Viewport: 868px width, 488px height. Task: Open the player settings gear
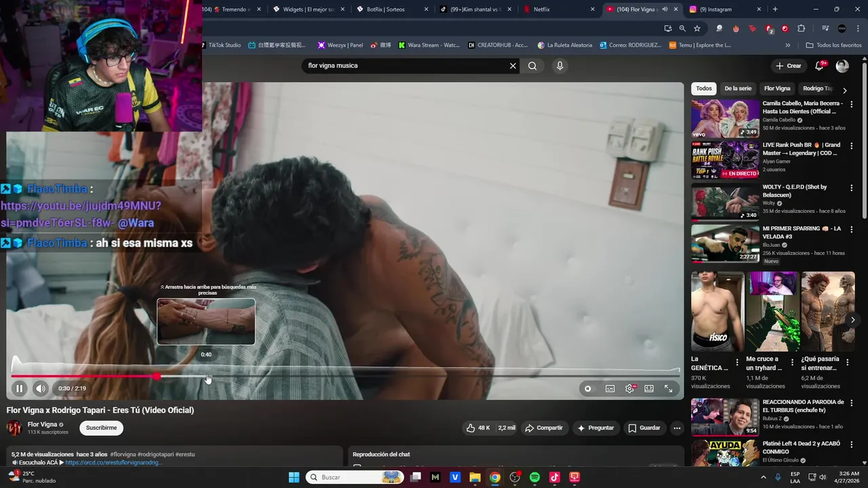point(630,388)
